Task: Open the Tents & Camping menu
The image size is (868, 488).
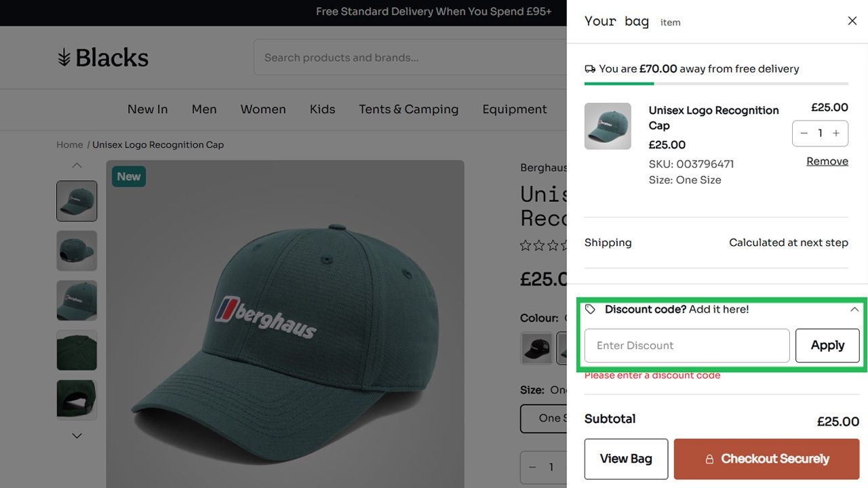Action: pos(409,109)
